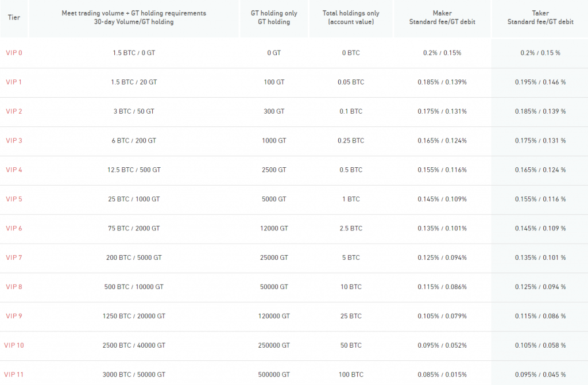This screenshot has width=588, height=385.
Task: Select the 0.125% / 0.094 % taker fee cell
Action: pos(540,287)
